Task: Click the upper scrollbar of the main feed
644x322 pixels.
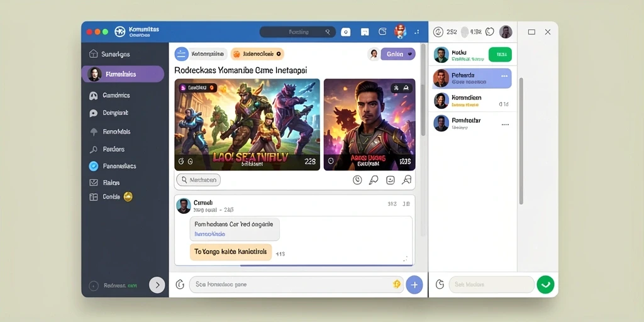Action: coord(423,91)
